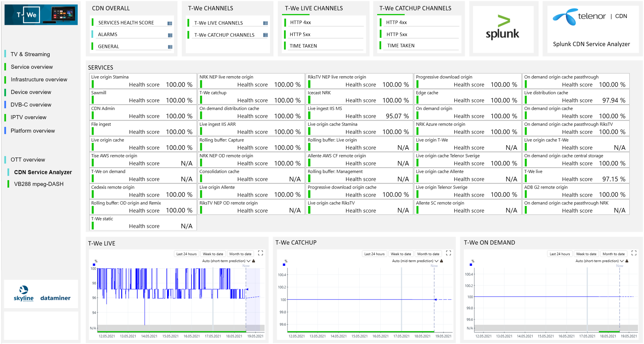644x344 pixels.
Task: Select Week to date in T-We CATCHUP chart
Action: tap(401, 254)
